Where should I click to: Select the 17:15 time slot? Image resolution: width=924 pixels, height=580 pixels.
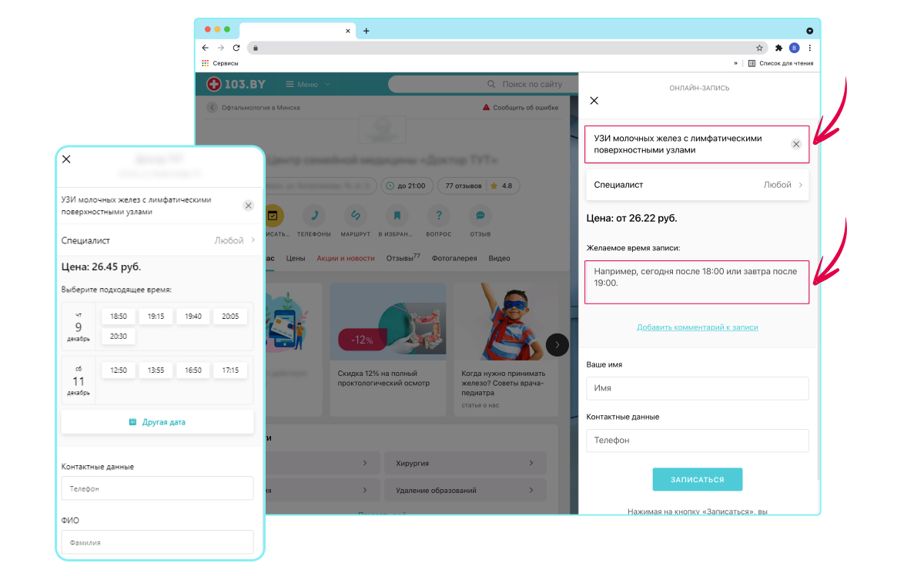230,370
